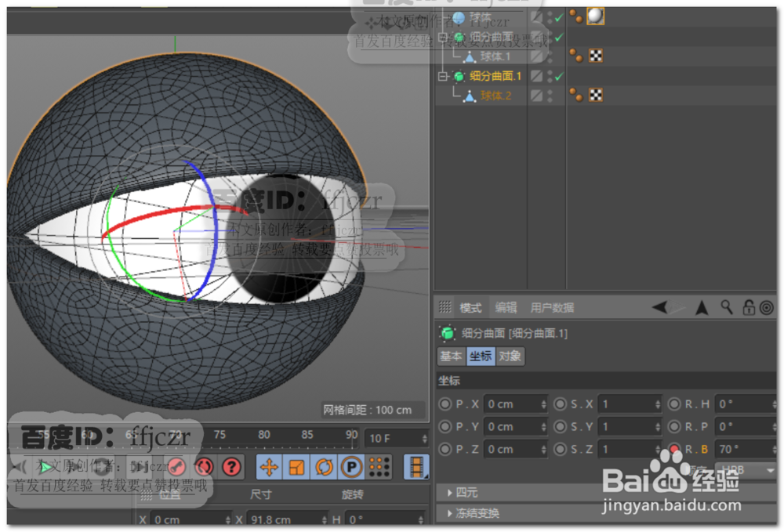
Task: Click the phong tag on 球体.2
Action: pyautogui.click(x=576, y=95)
